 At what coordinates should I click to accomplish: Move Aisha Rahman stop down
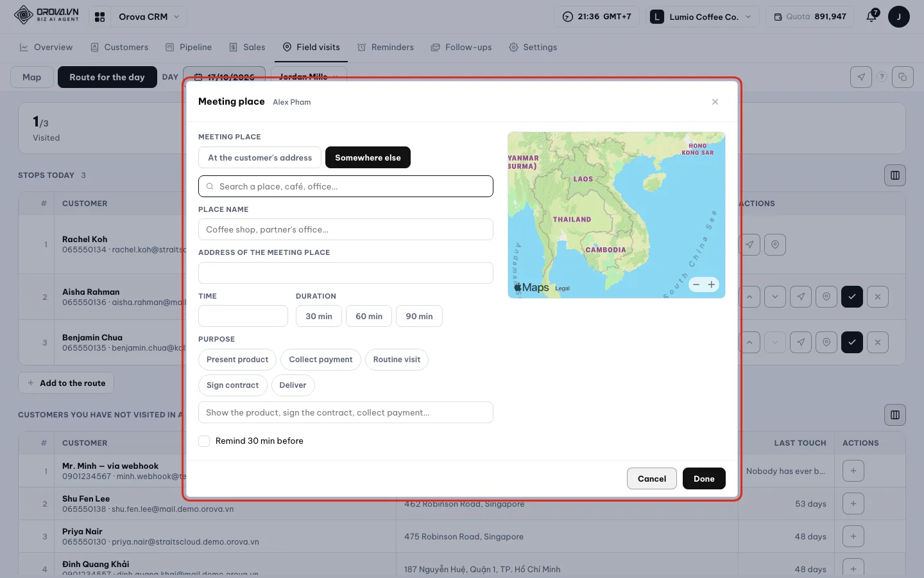click(775, 297)
